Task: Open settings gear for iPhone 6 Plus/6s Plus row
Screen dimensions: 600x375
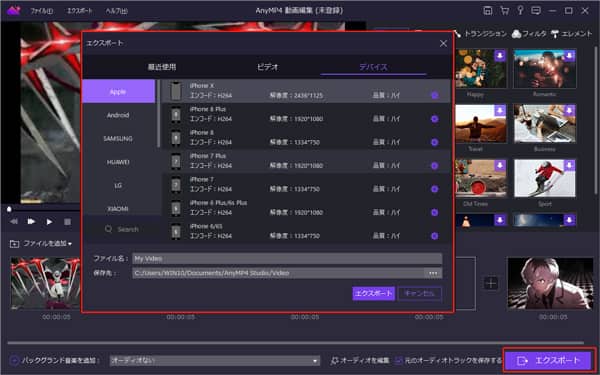Action: 435,212
